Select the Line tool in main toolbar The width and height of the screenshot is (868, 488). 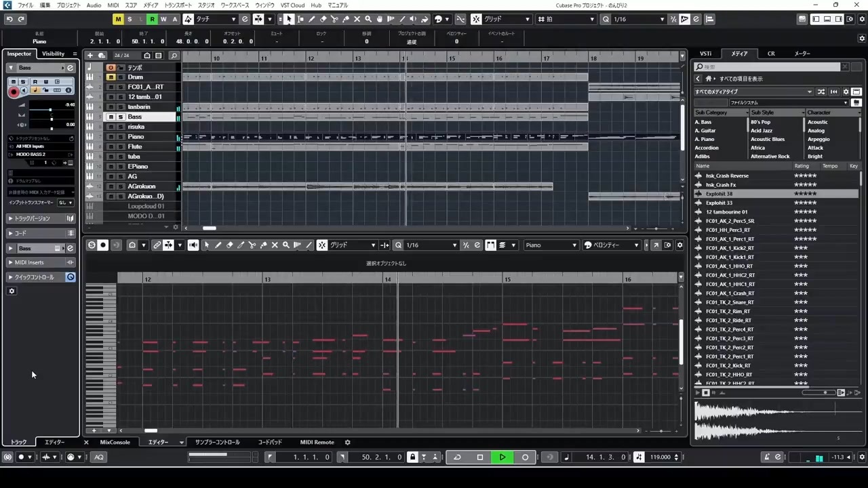(402, 19)
